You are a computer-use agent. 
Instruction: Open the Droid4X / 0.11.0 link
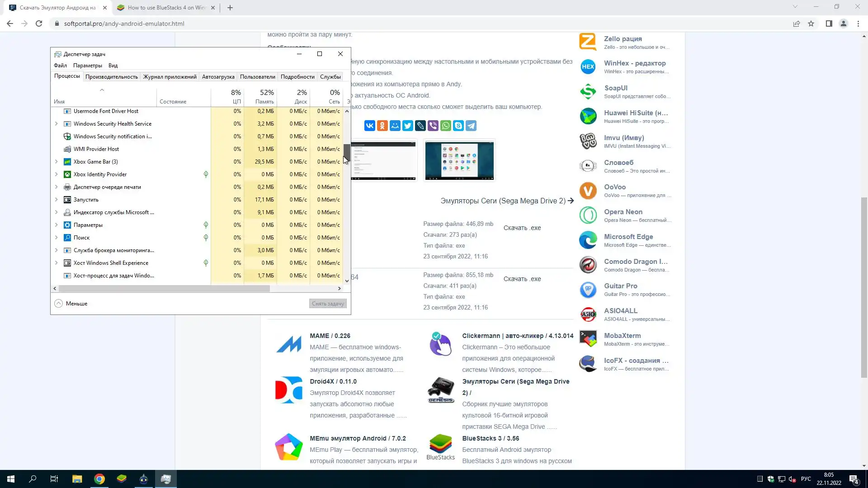tap(333, 381)
